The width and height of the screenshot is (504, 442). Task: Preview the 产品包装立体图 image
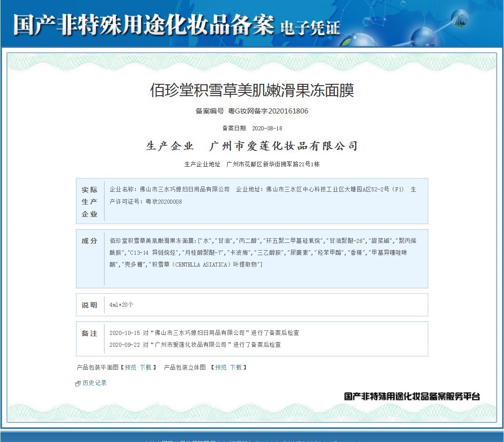tap(221, 367)
